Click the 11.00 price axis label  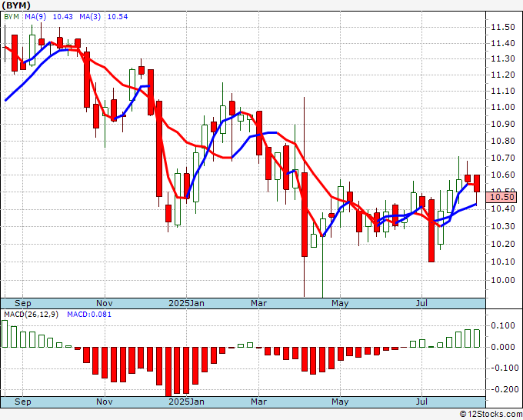(x=503, y=108)
